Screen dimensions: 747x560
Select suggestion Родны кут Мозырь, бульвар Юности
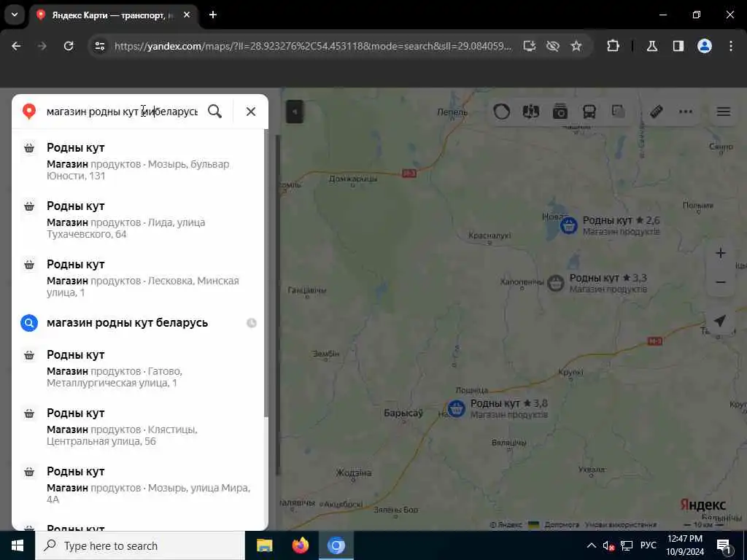(x=140, y=161)
